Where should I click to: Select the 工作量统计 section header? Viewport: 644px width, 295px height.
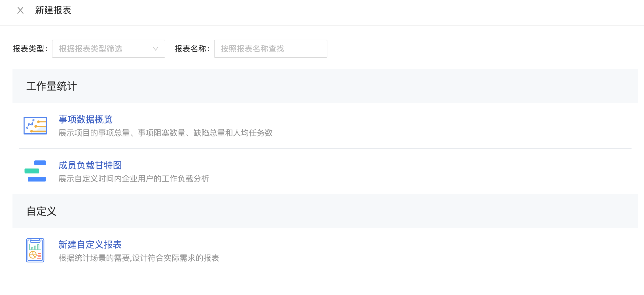(52, 86)
